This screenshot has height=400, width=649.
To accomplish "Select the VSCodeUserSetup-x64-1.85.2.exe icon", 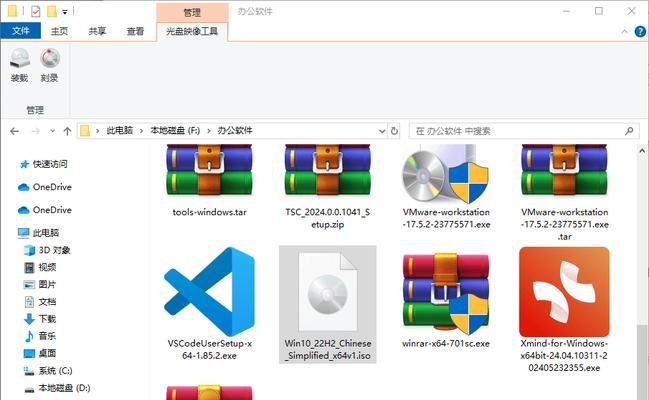I will (x=209, y=292).
